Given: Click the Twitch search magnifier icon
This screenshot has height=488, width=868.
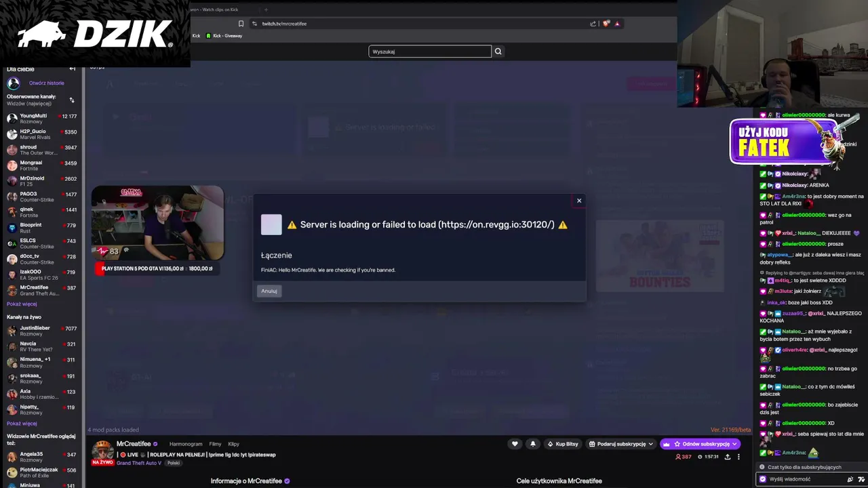Looking at the screenshot, I should click(x=498, y=52).
